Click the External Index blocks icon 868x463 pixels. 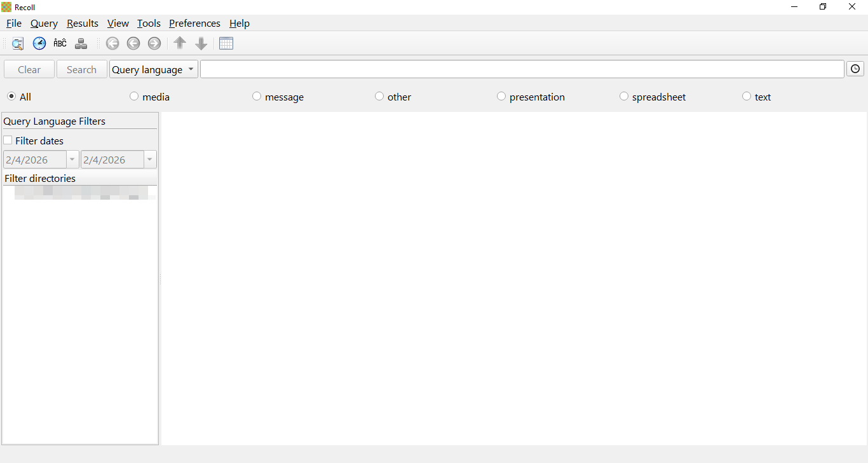81,44
